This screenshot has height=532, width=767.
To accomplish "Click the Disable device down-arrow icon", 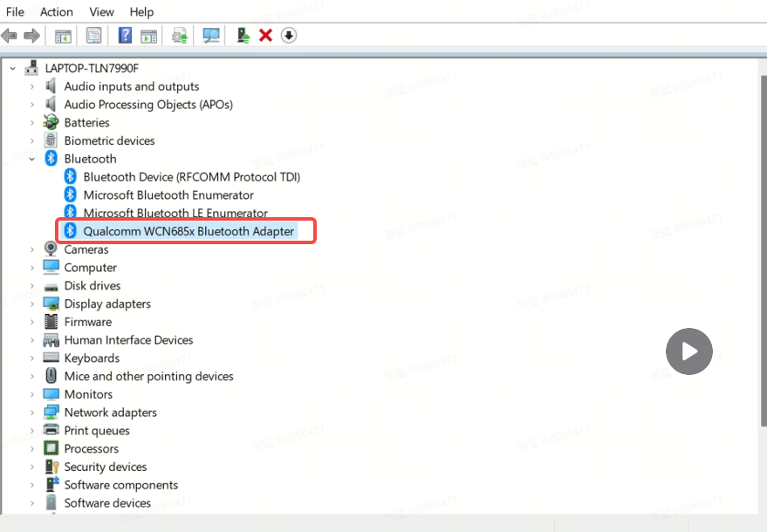I will [289, 36].
